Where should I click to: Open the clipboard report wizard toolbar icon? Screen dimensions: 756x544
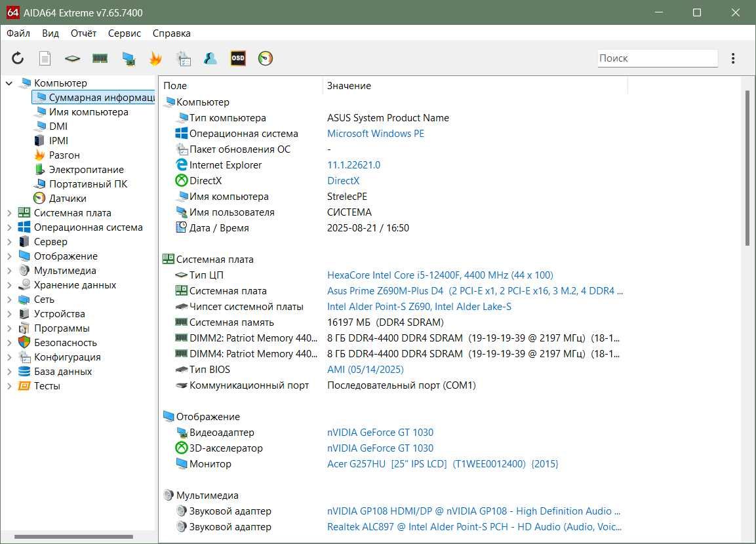pos(184,58)
